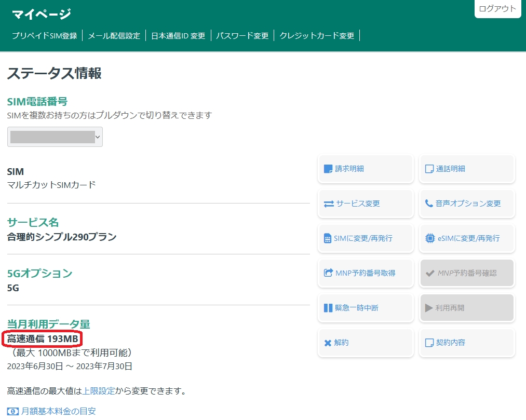Screen dimensions: 526x420
Task: Open メール配信設定 menu item
Action: click(114, 35)
